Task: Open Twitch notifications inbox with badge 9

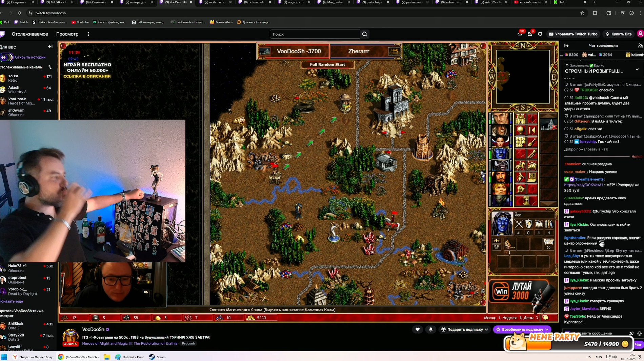Action: 530,34
